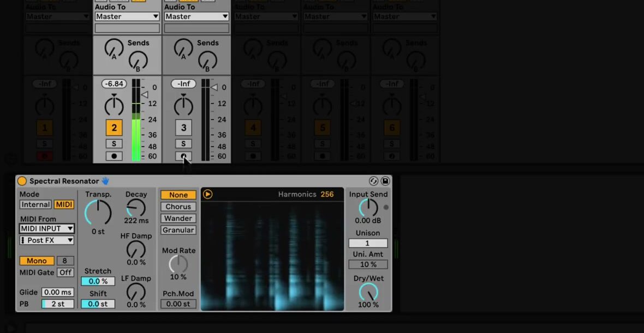Open the Post FX routing dropdown
The height and width of the screenshot is (333, 644).
(47, 240)
